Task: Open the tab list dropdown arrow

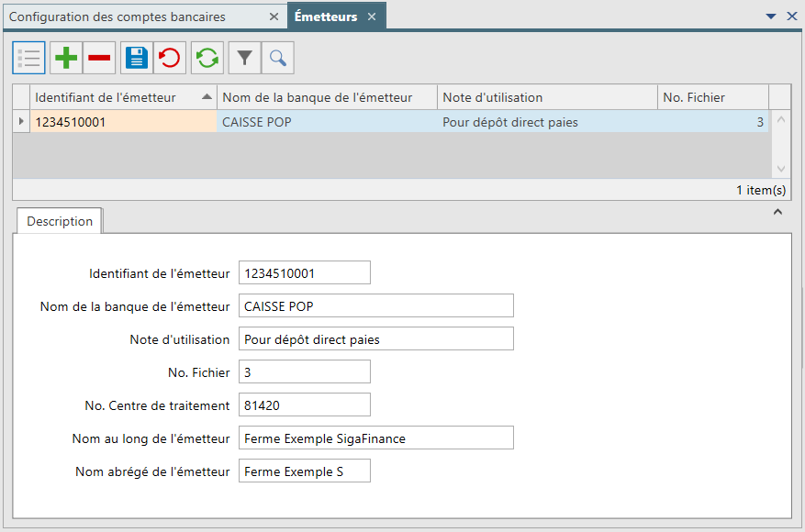Action: [x=771, y=17]
